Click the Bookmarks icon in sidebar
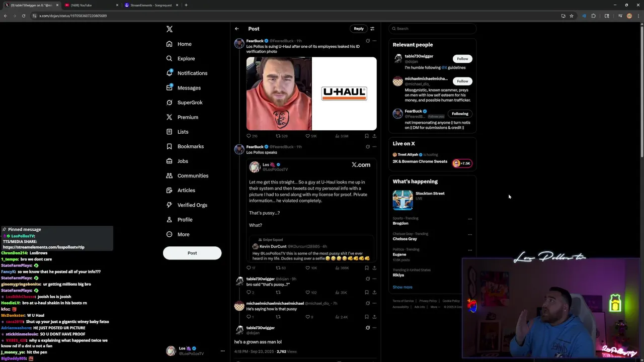Screen dimensions: 644x362 [x=169, y=146]
